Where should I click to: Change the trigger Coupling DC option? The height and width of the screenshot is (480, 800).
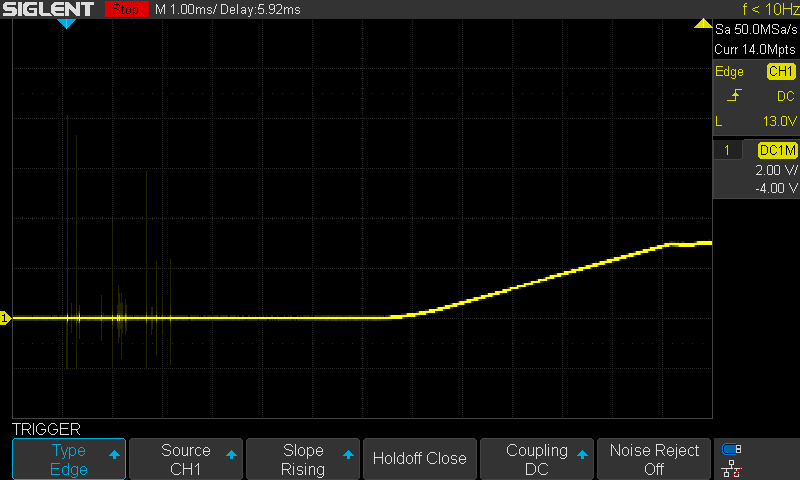pos(537,459)
